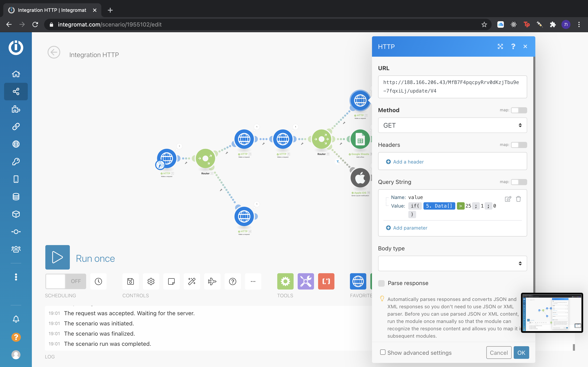Open the purple Tools wrench icon
The height and width of the screenshot is (367, 588).
(x=306, y=281)
